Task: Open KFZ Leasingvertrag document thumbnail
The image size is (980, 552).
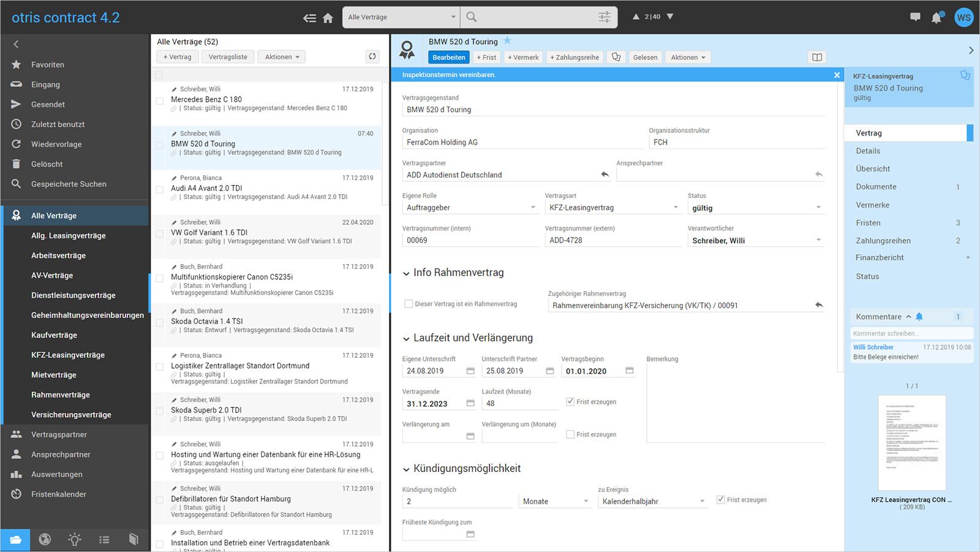Action: tap(912, 442)
